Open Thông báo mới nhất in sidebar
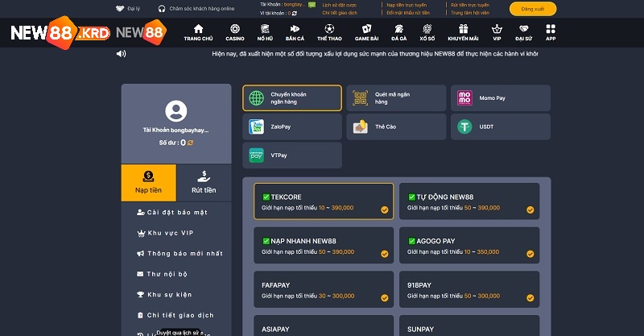 coord(180,253)
